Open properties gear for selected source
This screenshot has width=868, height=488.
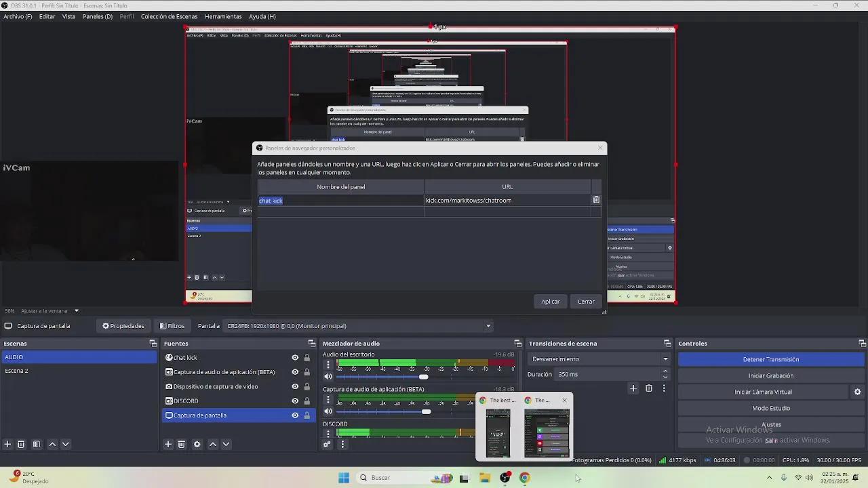[x=197, y=444]
